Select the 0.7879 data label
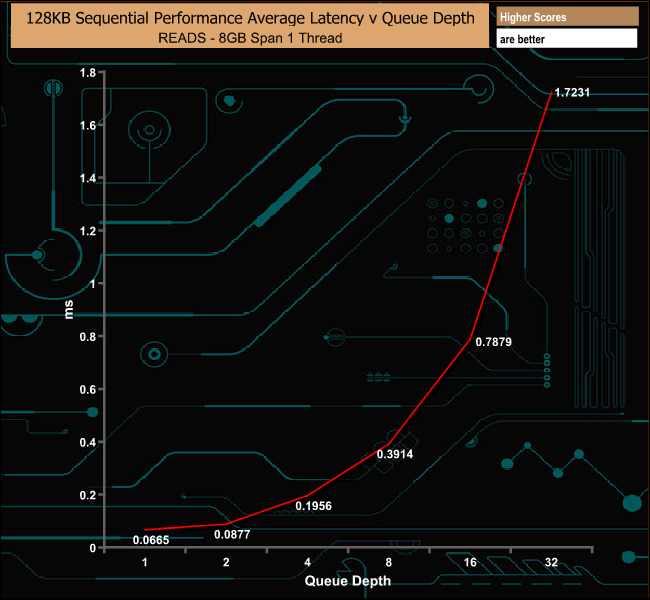 pos(493,342)
